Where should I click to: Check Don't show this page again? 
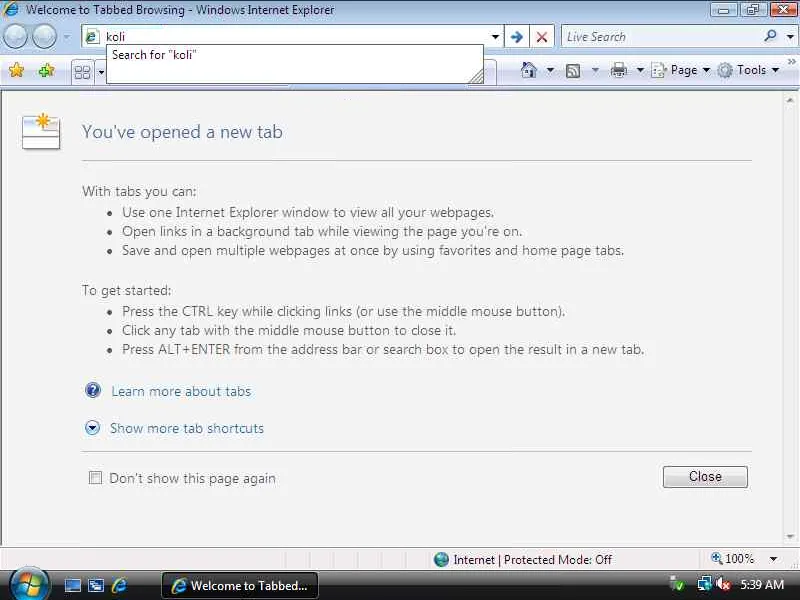95,478
